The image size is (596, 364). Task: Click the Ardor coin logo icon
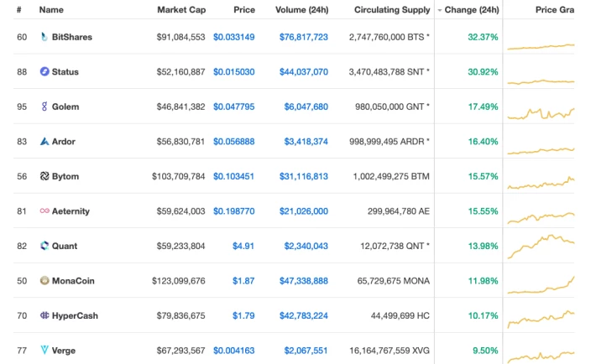click(x=44, y=142)
